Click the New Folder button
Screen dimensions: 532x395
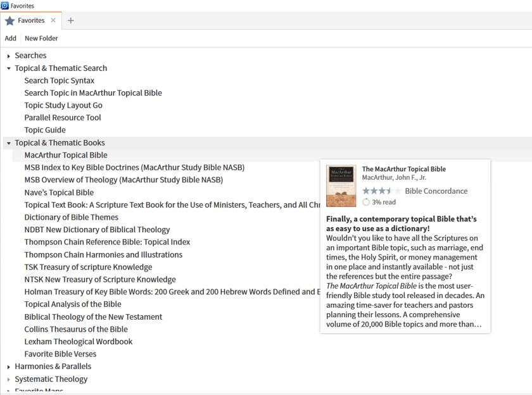pyautogui.click(x=41, y=39)
